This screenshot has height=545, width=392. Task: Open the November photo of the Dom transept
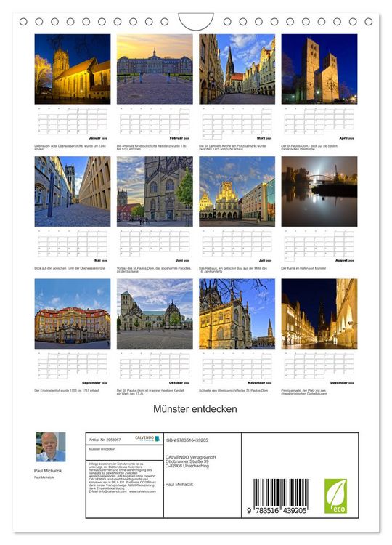coord(237,313)
